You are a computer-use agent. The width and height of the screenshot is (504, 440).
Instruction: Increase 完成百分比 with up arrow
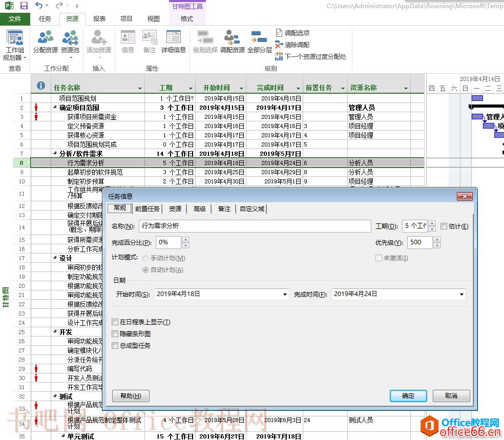point(185,239)
